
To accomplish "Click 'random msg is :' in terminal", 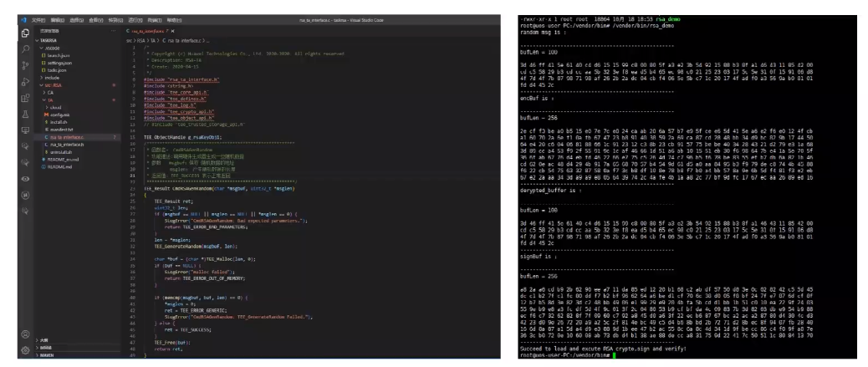I will click(x=544, y=32).
